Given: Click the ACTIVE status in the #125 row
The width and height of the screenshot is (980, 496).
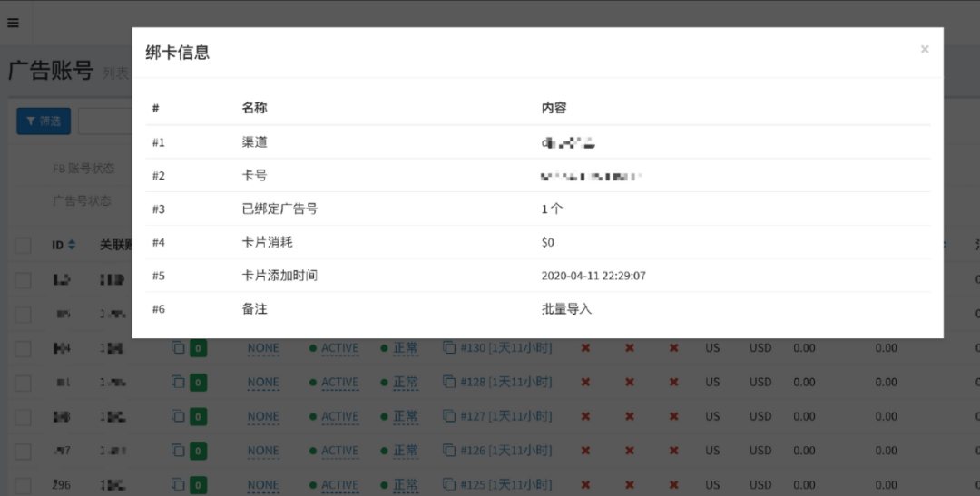Looking at the screenshot, I should tap(340, 485).
